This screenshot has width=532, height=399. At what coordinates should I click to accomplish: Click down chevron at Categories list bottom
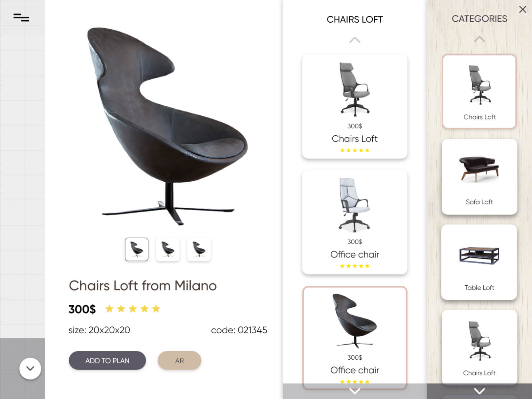coord(479,391)
